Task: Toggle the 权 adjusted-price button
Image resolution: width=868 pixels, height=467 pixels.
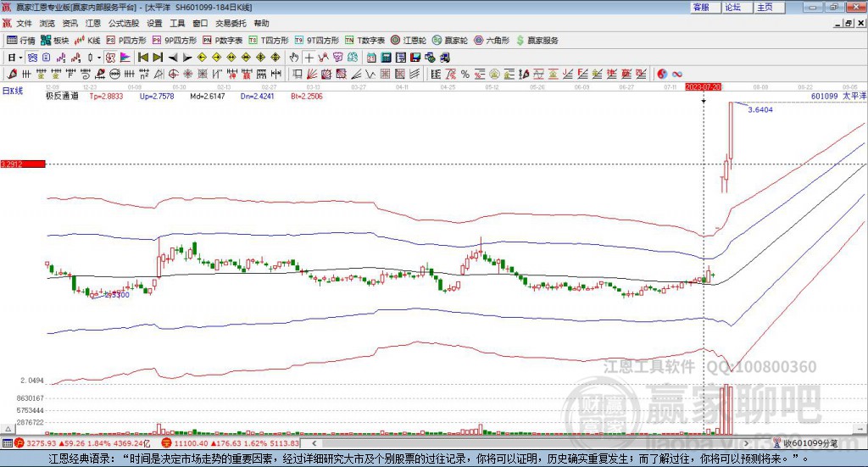Action: click(110, 58)
